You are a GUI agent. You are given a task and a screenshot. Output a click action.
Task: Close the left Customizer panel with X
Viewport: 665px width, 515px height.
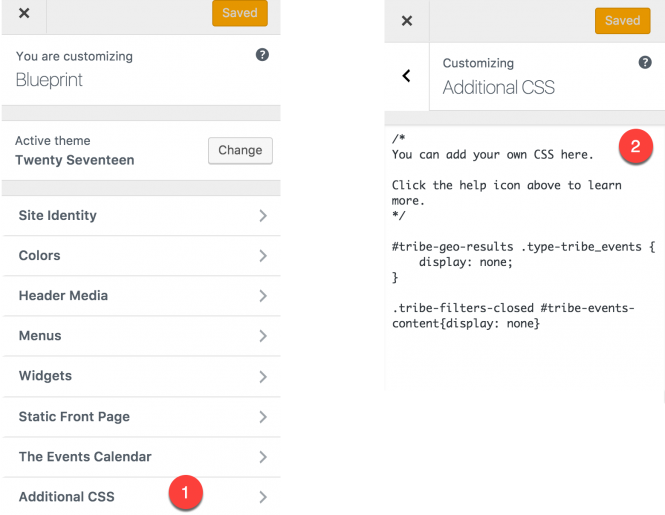click(24, 14)
